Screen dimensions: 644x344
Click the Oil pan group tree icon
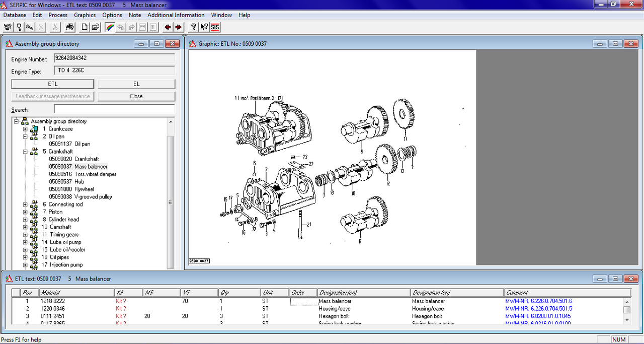[34, 136]
